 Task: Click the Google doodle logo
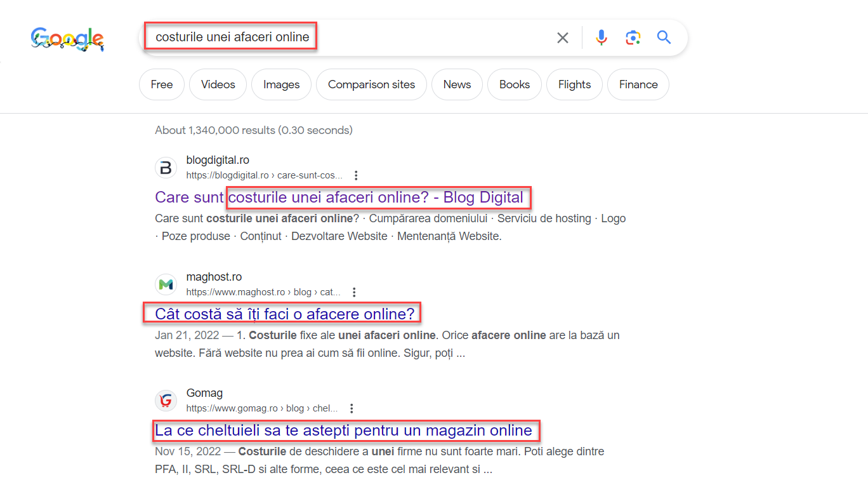(x=67, y=39)
